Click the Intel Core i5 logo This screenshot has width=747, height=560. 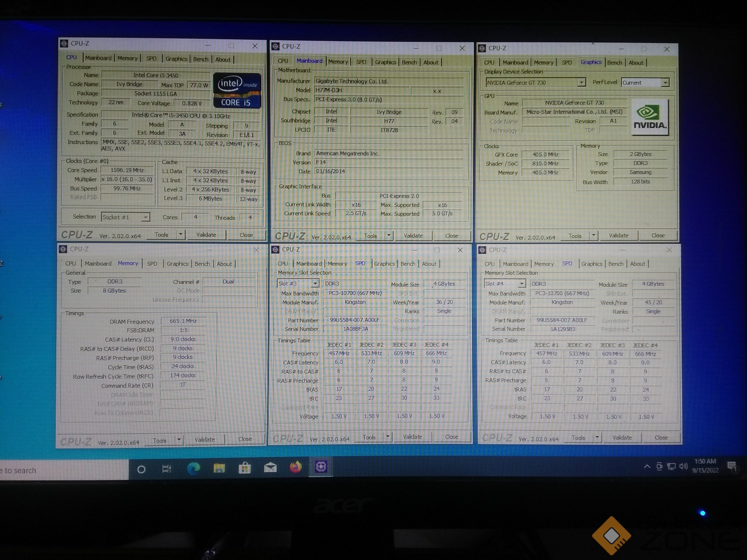[x=237, y=90]
